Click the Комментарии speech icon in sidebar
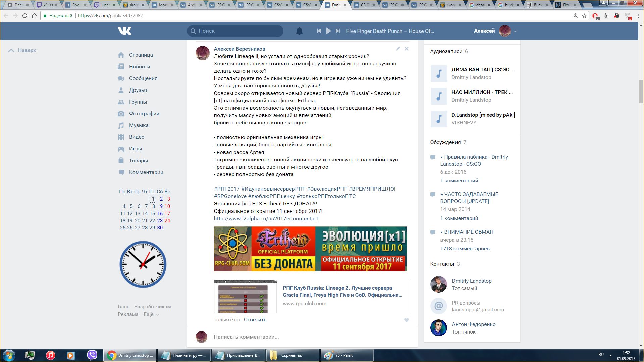Screen dimensions: 644x362 (x=121, y=172)
